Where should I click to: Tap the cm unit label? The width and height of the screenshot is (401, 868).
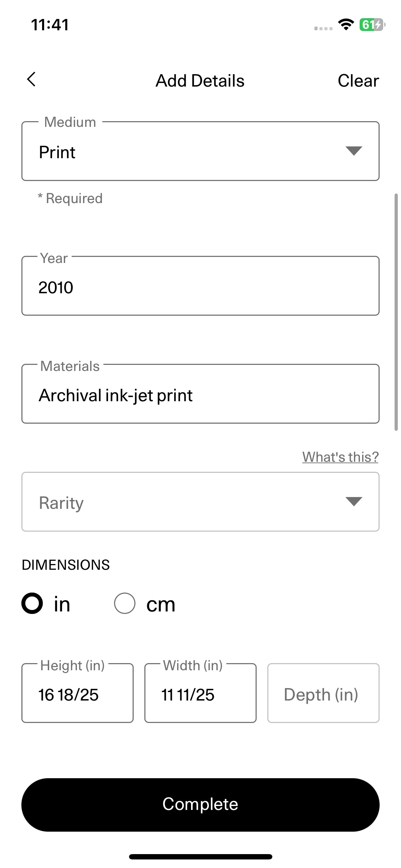pos(161,604)
